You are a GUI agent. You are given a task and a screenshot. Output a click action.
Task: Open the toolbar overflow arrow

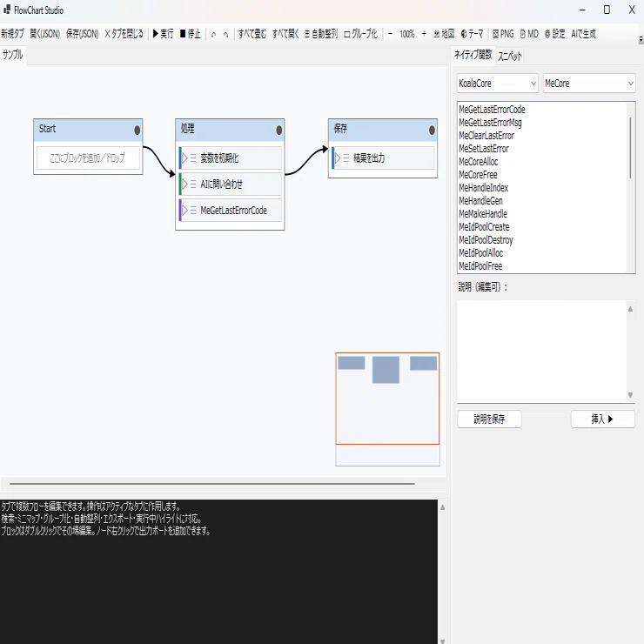click(641, 40)
